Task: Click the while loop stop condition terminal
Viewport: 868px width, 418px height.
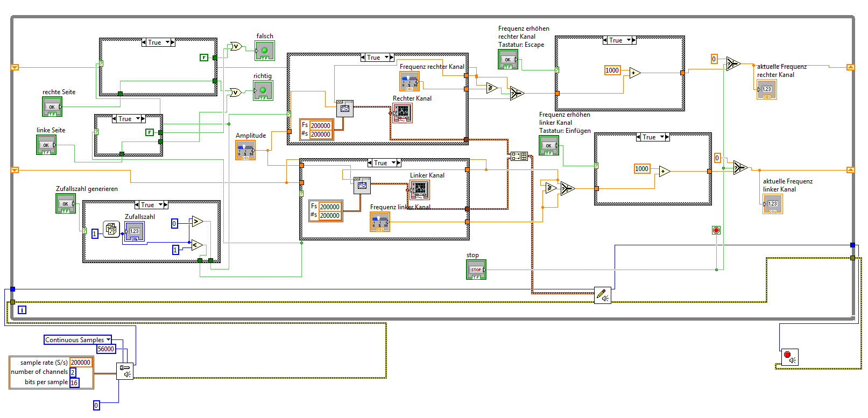Action: (716, 230)
